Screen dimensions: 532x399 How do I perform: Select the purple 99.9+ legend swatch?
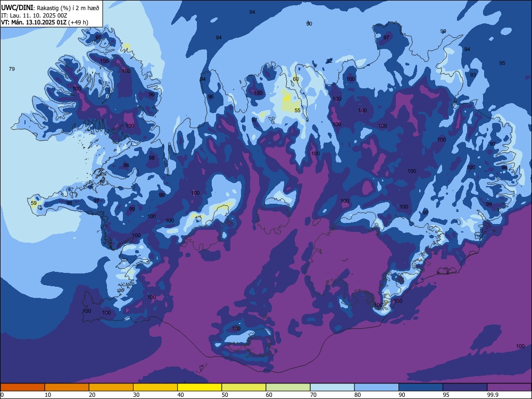[510, 387]
